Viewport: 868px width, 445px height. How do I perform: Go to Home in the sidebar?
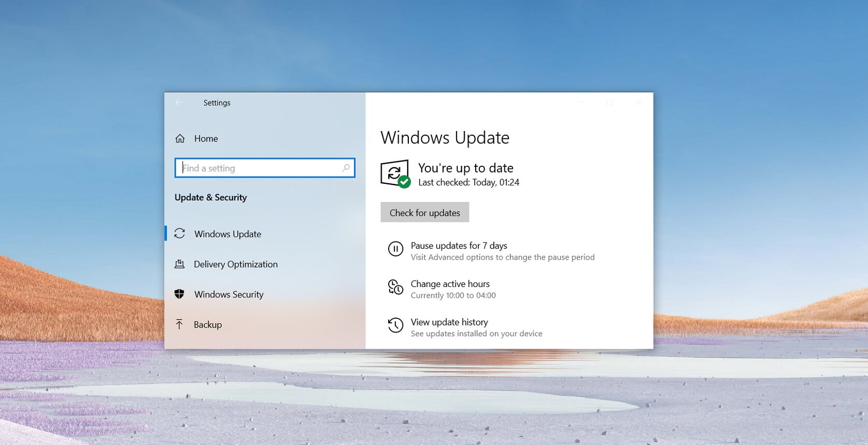pos(206,138)
